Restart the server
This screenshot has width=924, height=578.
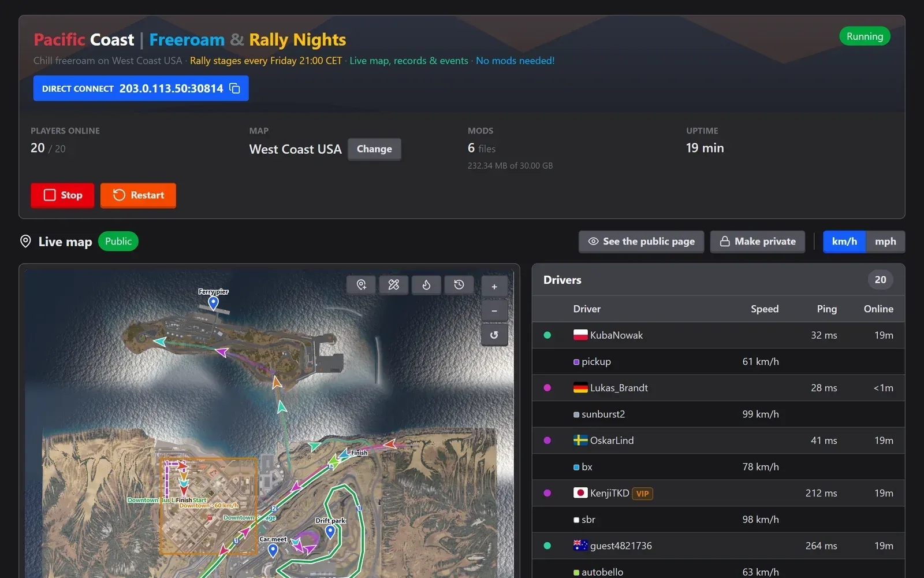(138, 195)
